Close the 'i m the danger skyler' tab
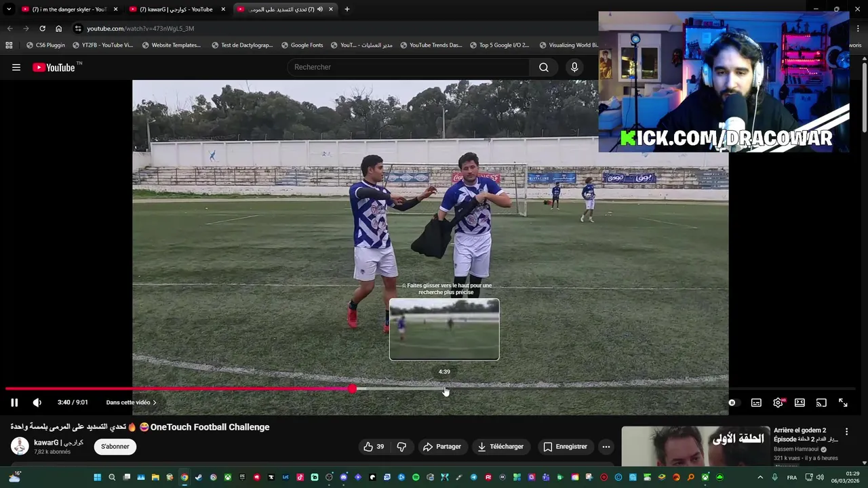Viewport: 868px width, 488px height. [x=115, y=9]
